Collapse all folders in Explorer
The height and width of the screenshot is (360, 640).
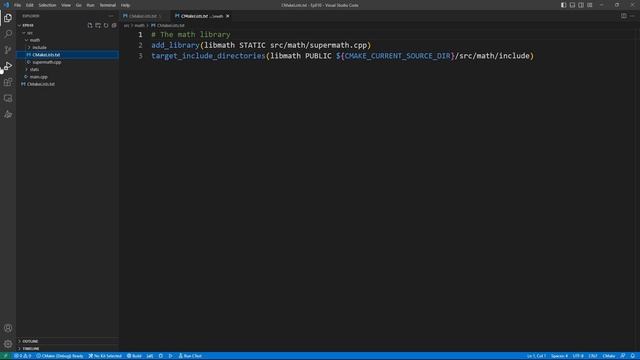(114, 25)
